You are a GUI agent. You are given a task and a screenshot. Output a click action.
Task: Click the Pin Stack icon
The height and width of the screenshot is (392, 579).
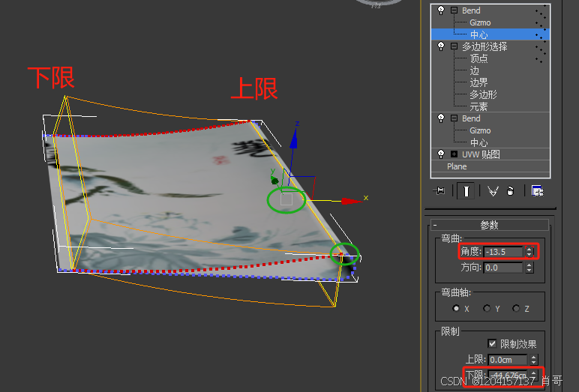[x=439, y=191]
